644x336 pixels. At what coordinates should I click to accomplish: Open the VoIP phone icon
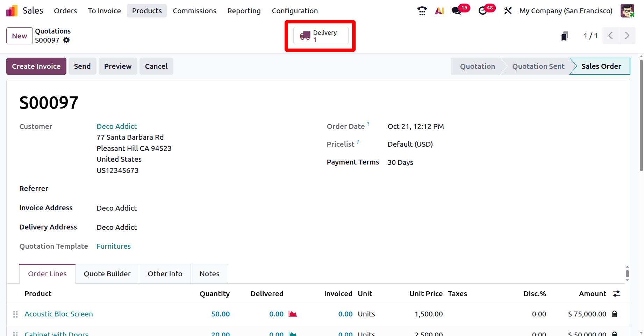pyautogui.click(x=422, y=11)
